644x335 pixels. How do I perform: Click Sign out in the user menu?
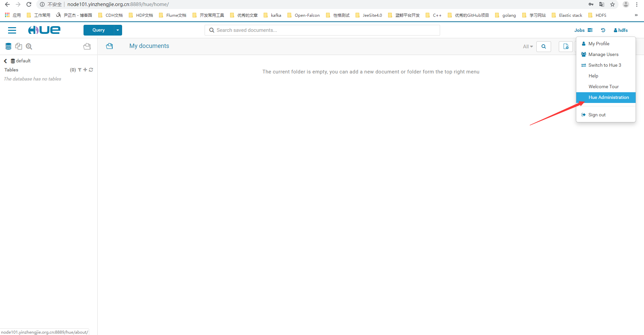pyautogui.click(x=597, y=115)
